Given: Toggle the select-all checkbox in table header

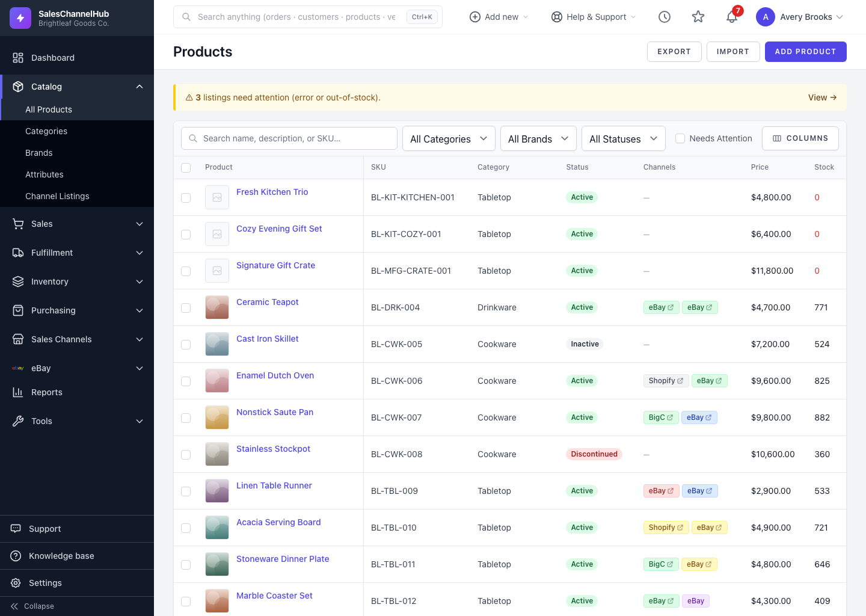Looking at the screenshot, I should [x=186, y=168].
